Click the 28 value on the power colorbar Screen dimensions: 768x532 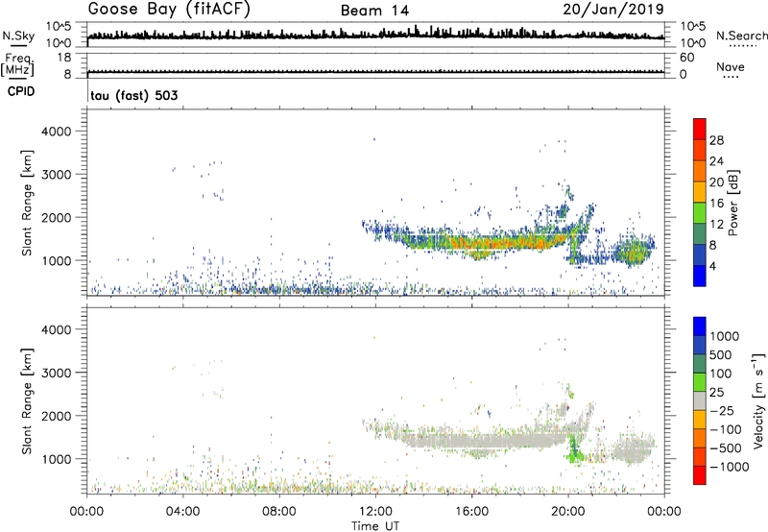716,140
